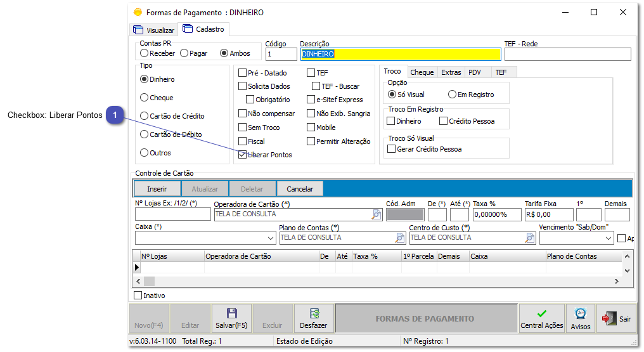Select the Pagar radio option
Screen dimensions: 644x352
tap(184, 53)
